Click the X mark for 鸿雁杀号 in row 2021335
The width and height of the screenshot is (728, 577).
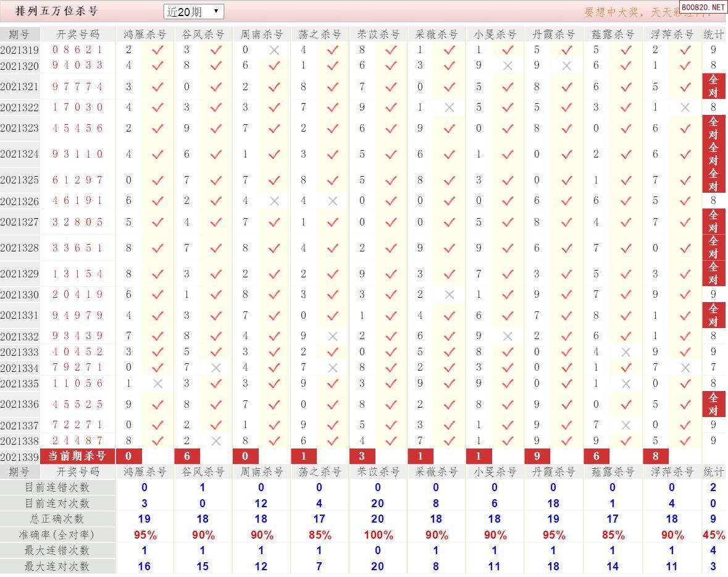point(158,384)
